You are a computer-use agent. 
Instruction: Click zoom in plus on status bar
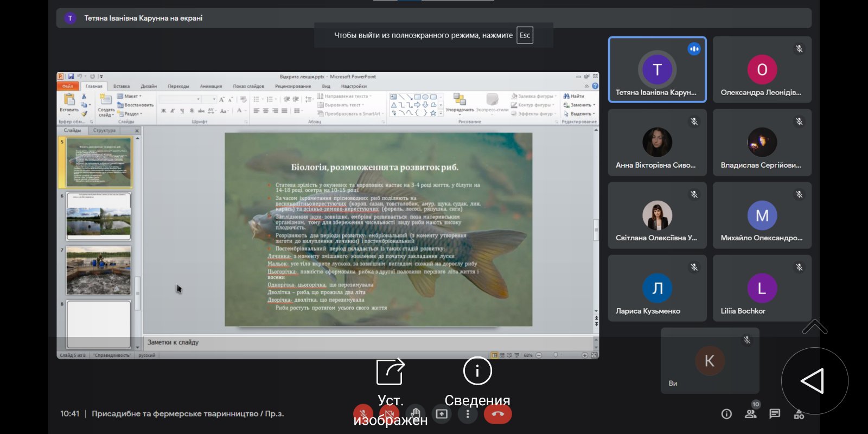pyautogui.click(x=585, y=355)
